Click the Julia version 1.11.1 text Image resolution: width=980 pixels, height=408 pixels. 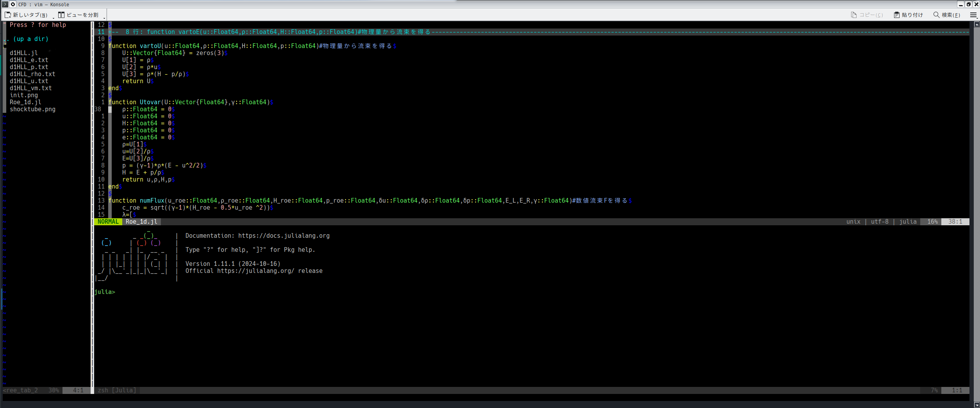click(x=233, y=264)
